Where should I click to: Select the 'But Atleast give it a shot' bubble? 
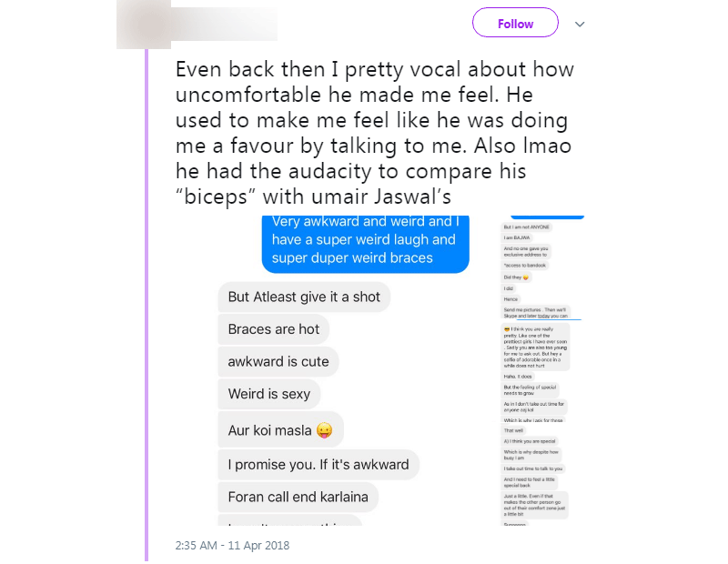coord(304,297)
